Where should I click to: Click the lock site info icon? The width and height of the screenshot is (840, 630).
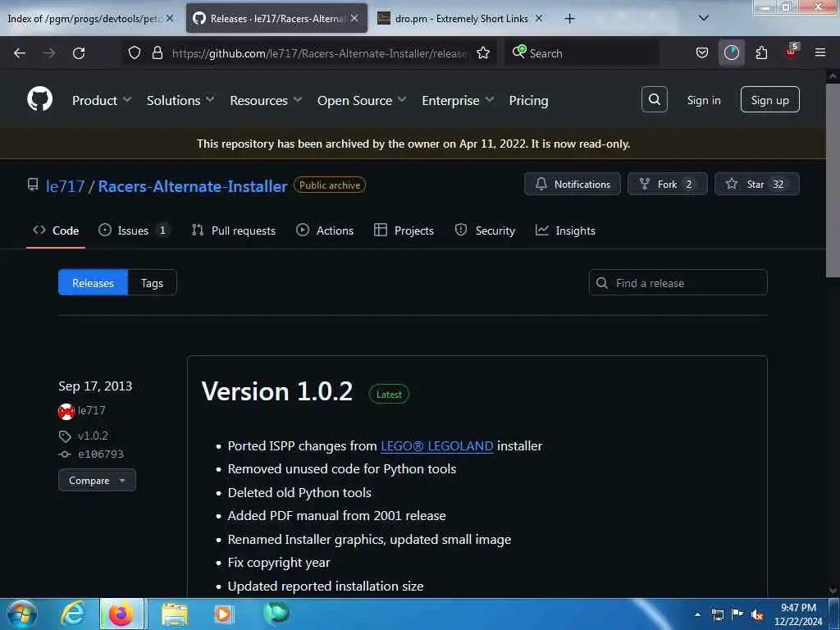tap(157, 53)
